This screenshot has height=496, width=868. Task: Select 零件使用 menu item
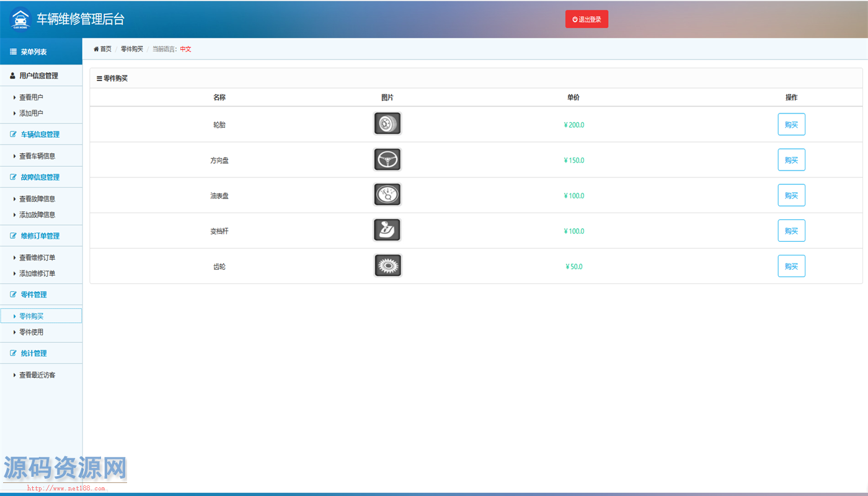click(31, 332)
